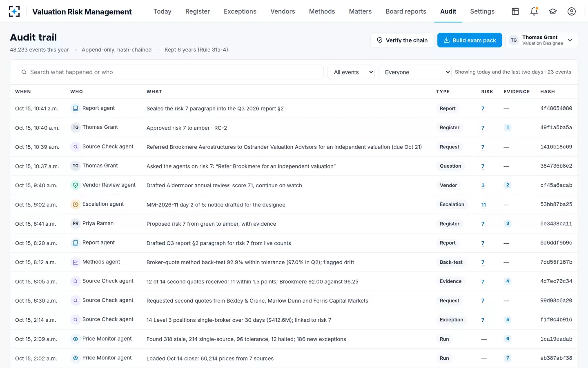The image size is (588, 368).
Task: Click the Report agent icon at 8:20 a.m.
Action: pyautogui.click(x=75, y=243)
